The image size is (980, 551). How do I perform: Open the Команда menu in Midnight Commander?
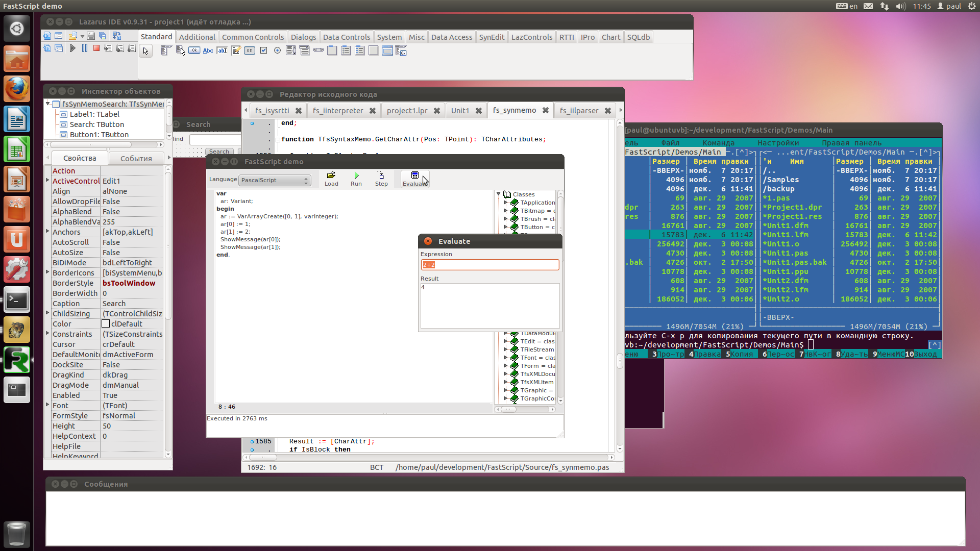coord(718,143)
